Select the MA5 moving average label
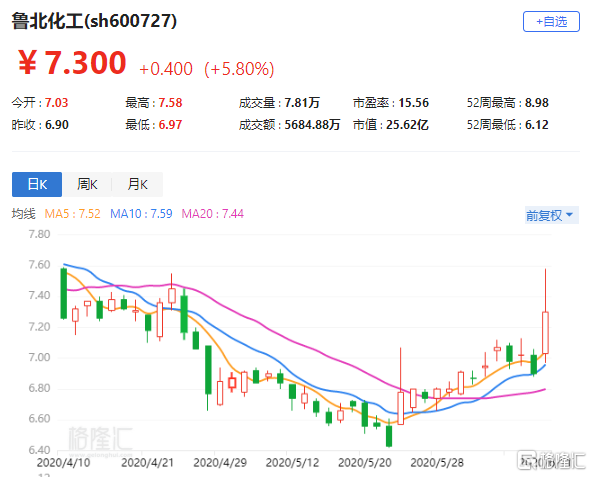 [72, 214]
